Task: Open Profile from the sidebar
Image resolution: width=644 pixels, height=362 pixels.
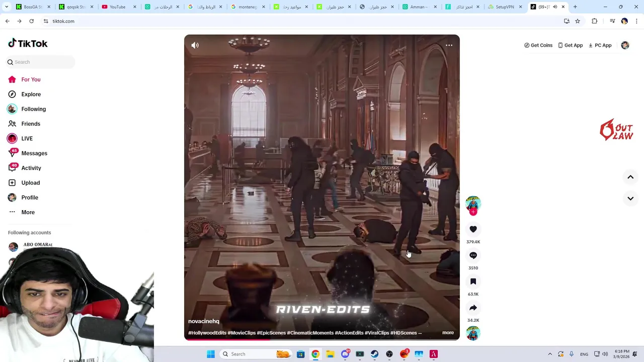Action: pos(30,198)
